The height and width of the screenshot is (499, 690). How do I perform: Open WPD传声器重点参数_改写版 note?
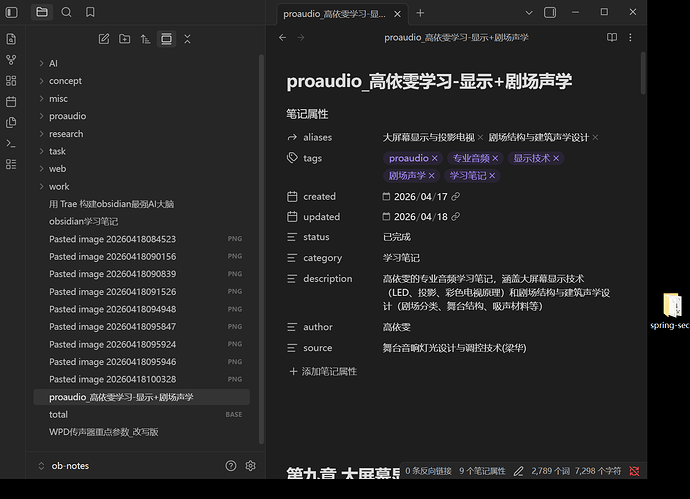point(142,432)
